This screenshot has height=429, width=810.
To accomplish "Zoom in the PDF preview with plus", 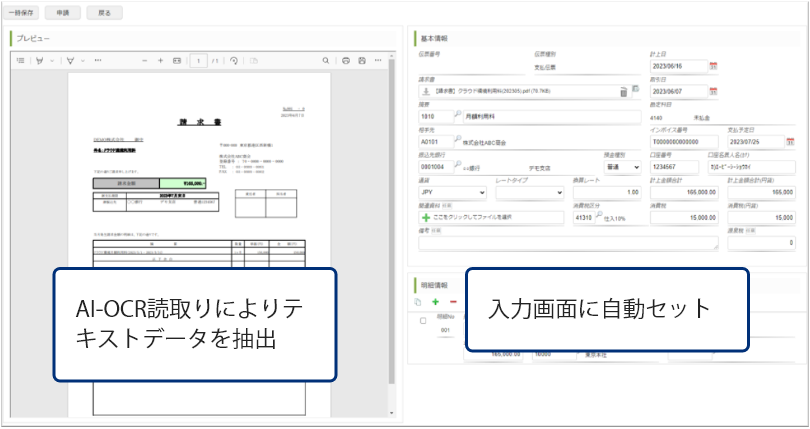I will coord(161,60).
